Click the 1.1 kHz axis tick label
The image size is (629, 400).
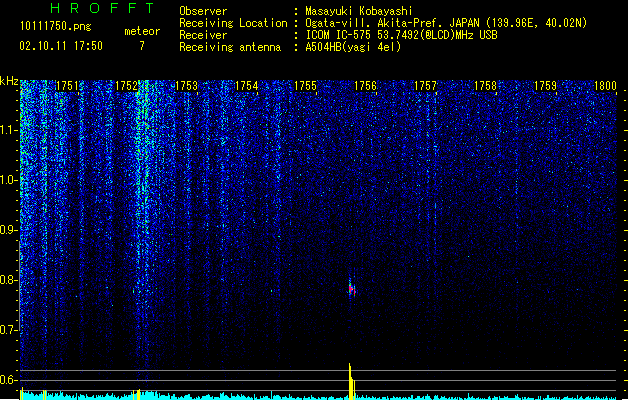pos(8,130)
